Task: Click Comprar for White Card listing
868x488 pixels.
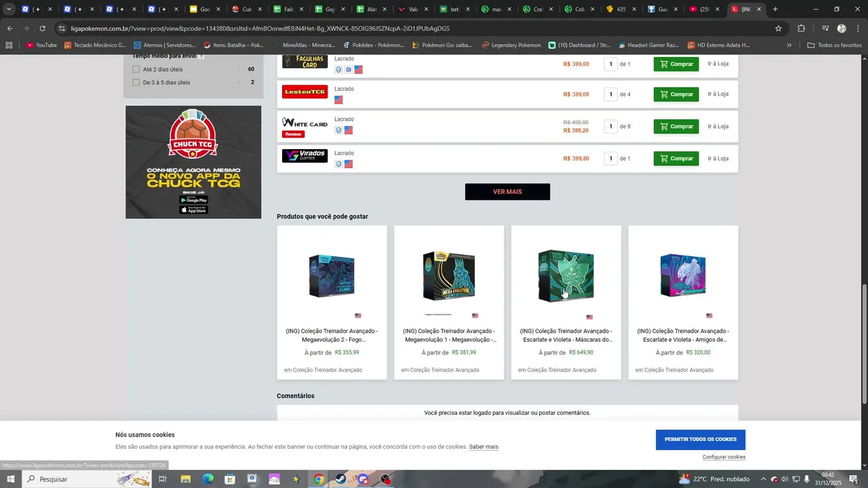Action: click(676, 126)
